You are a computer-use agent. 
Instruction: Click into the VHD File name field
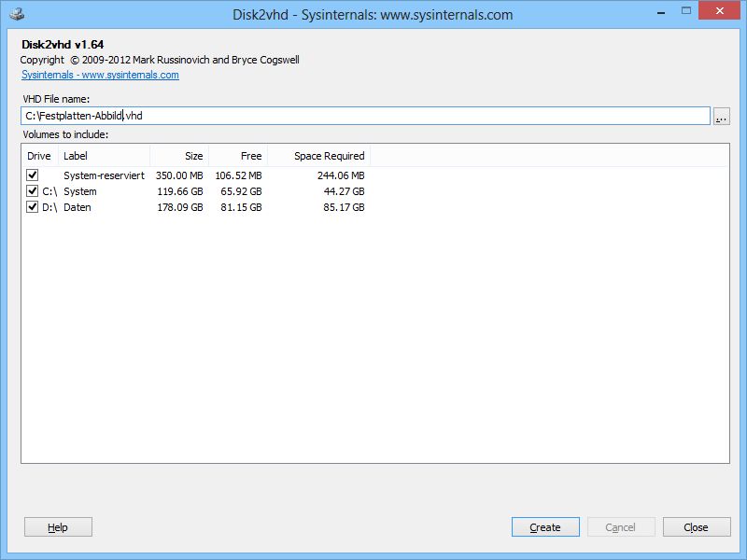[365, 116]
